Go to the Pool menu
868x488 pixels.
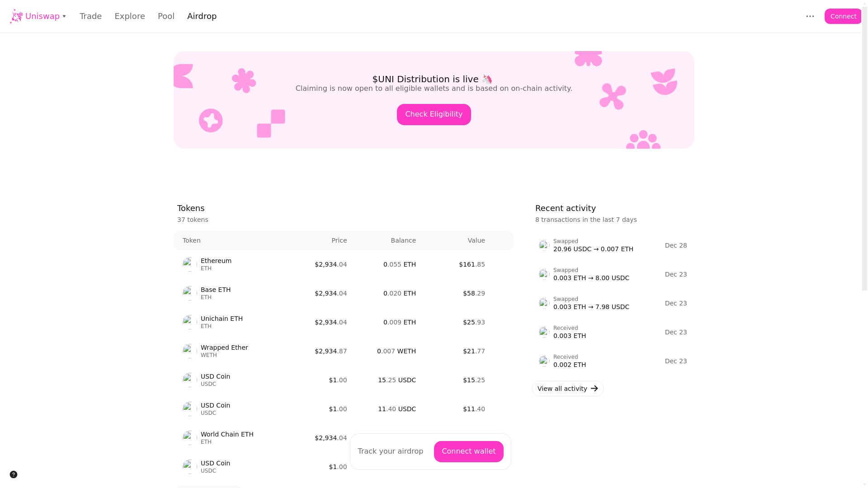(166, 16)
